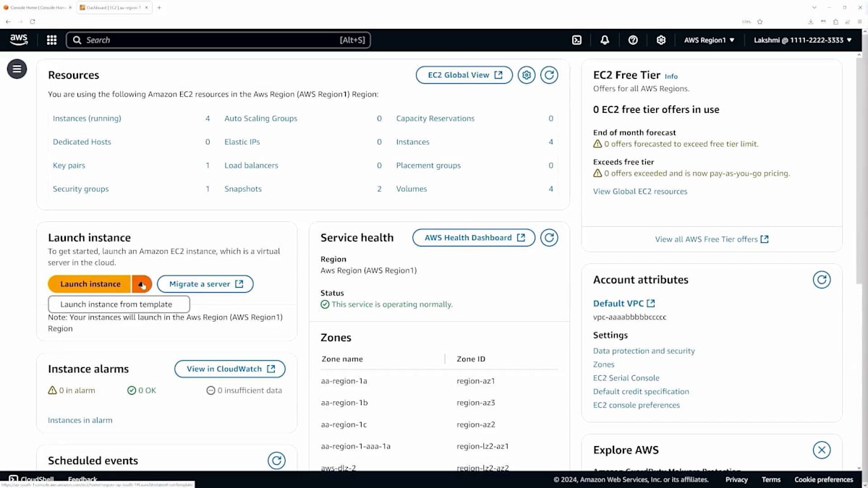Open a new browser tab

point(159,7)
